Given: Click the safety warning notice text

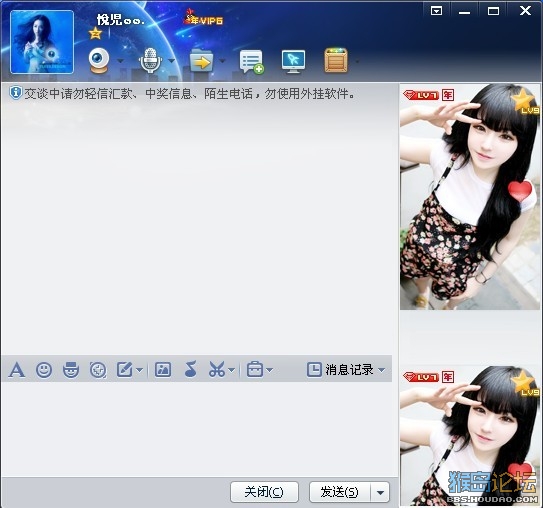Looking at the screenshot, I should click(189, 93).
